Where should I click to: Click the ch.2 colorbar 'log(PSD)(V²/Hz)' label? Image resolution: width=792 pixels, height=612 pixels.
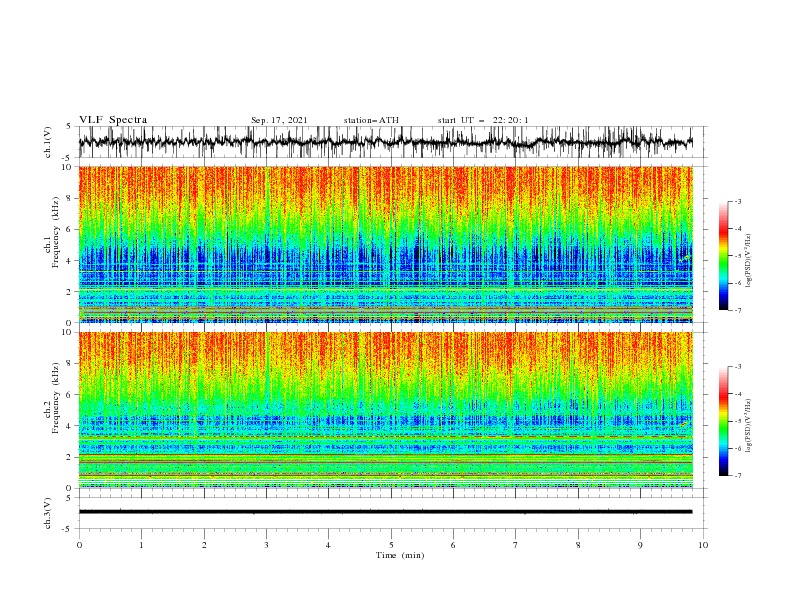click(749, 425)
